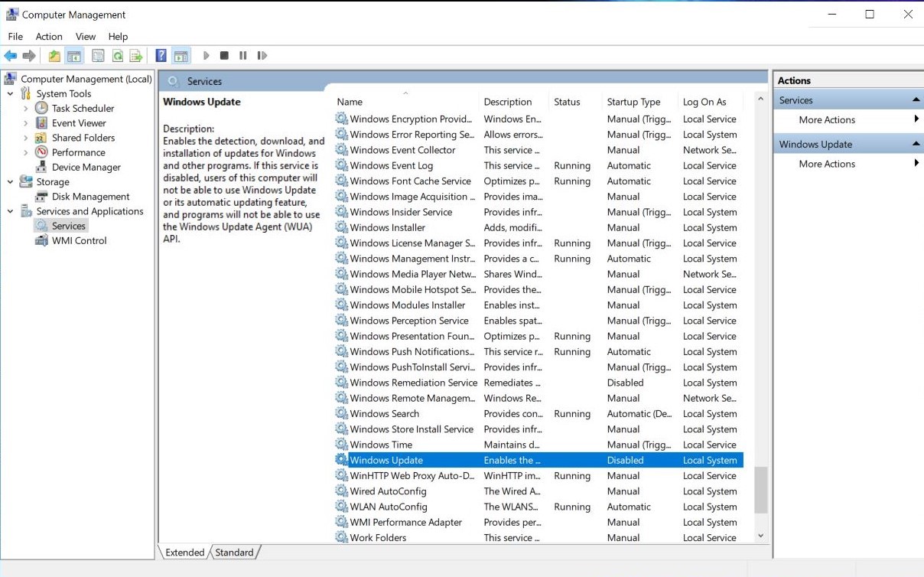This screenshot has width=924, height=577.
Task: Collapse the Windows Update section in Actions pane
Action: (916, 144)
